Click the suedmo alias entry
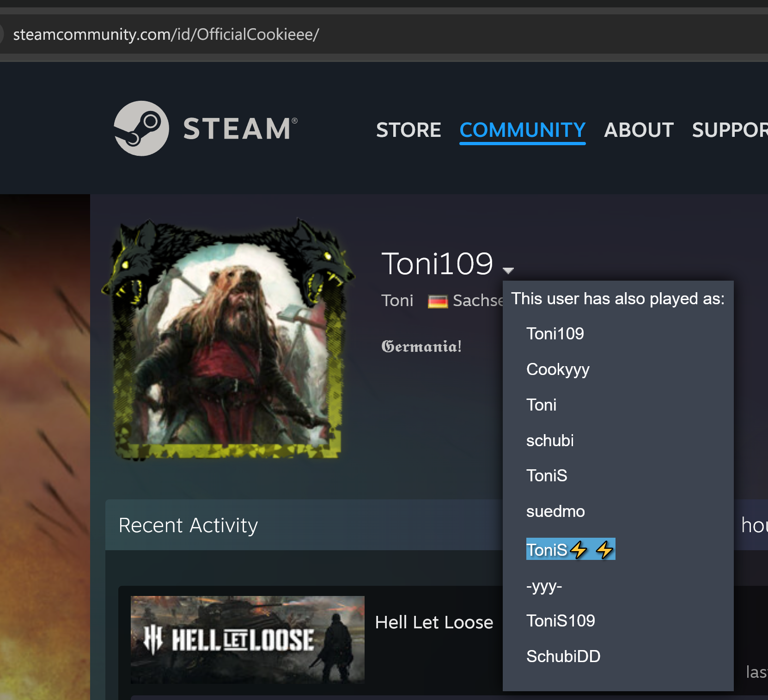Image resolution: width=768 pixels, height=700 pixels. [555, 511]
